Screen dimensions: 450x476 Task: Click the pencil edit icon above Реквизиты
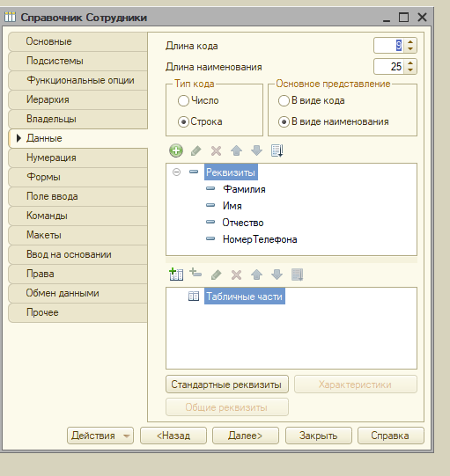pos(196,150)
